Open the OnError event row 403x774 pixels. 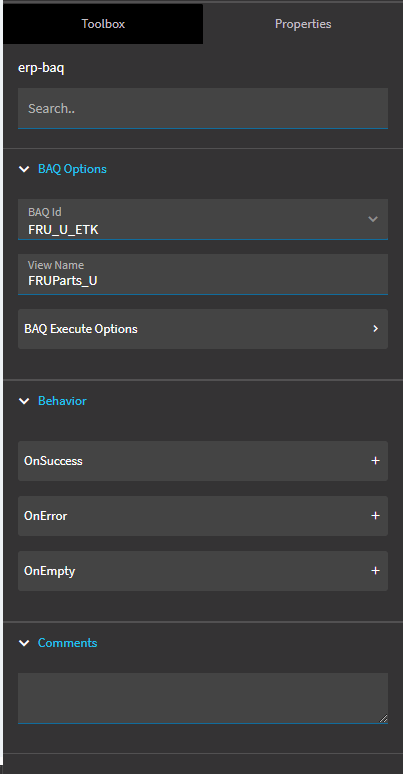coord(203,516)
